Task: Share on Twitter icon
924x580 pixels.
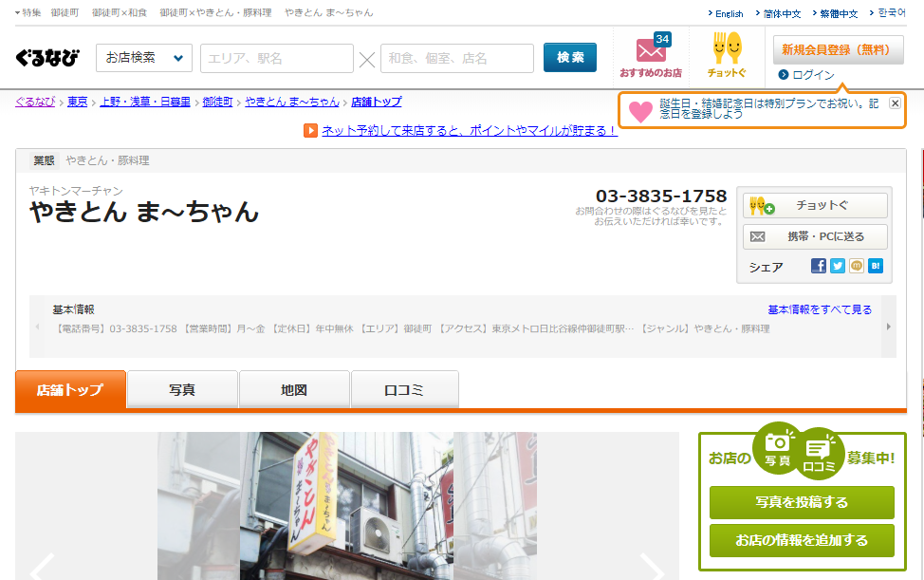Action: 838,266
